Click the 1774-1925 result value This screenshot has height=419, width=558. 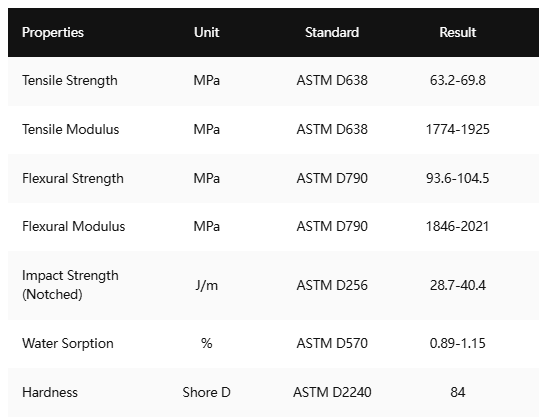click(458, 129)
